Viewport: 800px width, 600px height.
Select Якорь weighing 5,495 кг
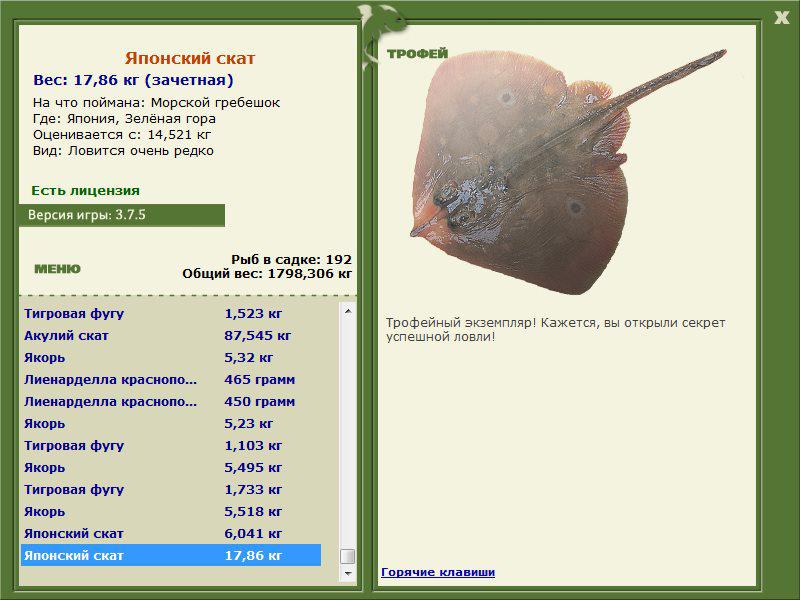click(x=171, y=467)
